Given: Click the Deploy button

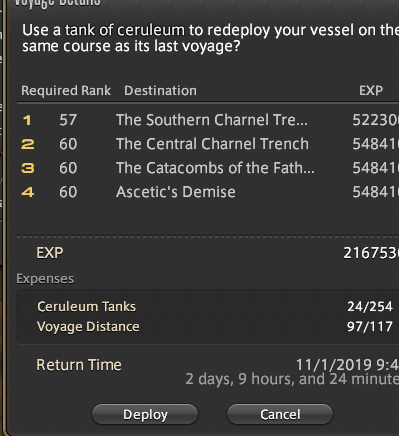Looking at the screenshot, I should (x=145, y=414).
